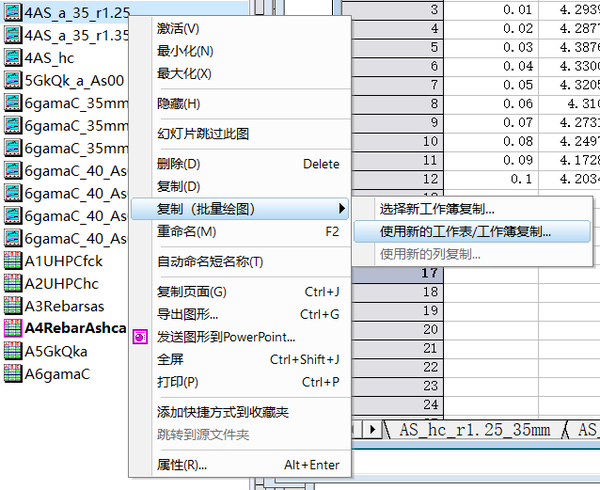Click cell containing 0.1
The height and width of the screenshot is (490, 600).
tap(491, 179)
